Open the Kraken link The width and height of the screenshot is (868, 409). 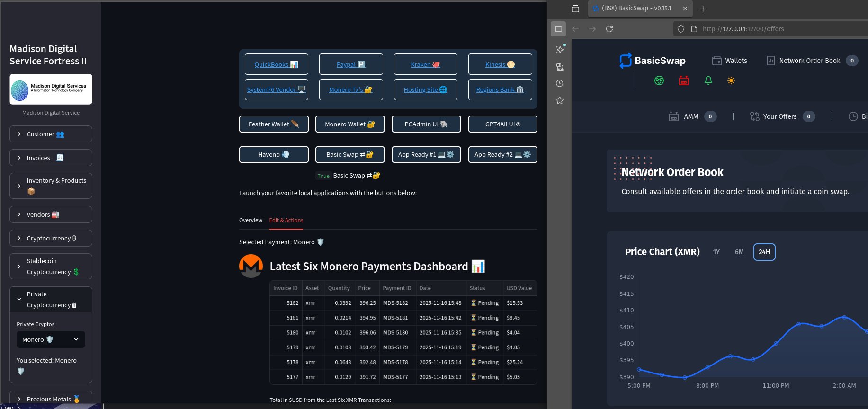(425, 64)
